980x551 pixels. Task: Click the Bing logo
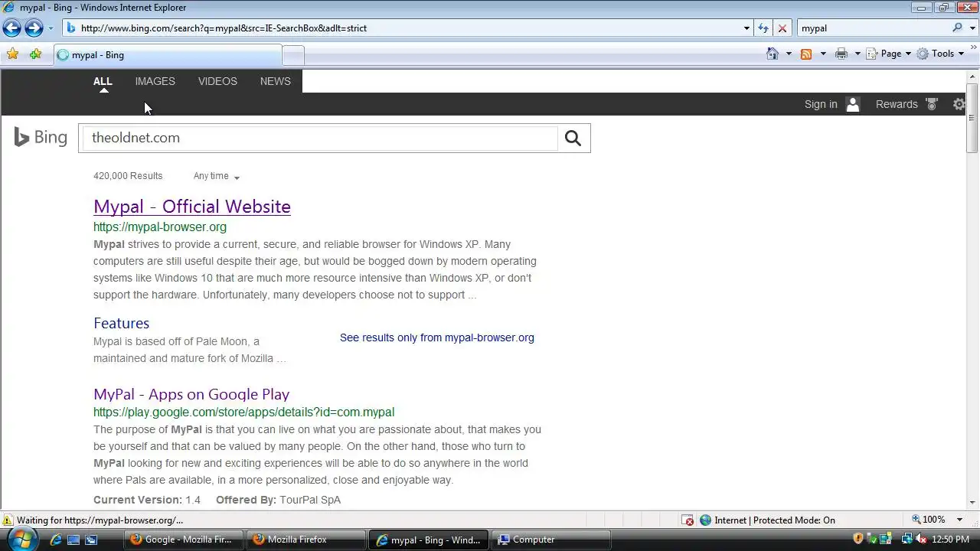point(41,138)
